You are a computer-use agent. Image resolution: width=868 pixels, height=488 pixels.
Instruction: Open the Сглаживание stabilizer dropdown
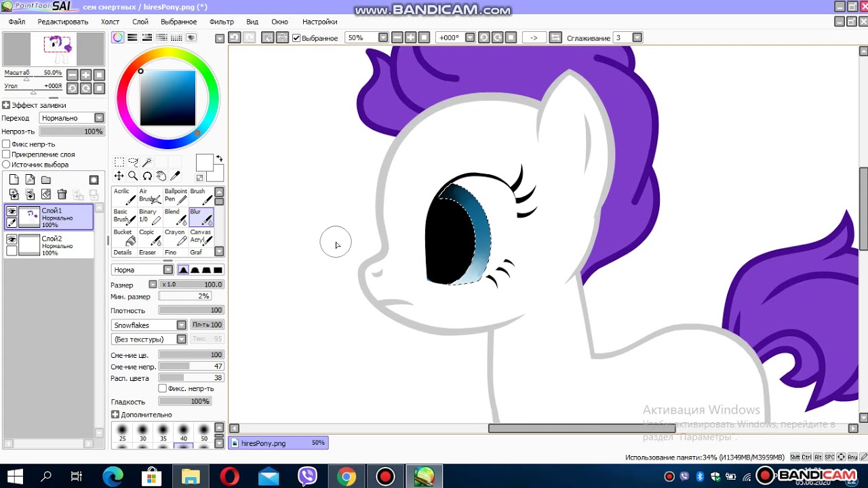click(x=637, y=38)
